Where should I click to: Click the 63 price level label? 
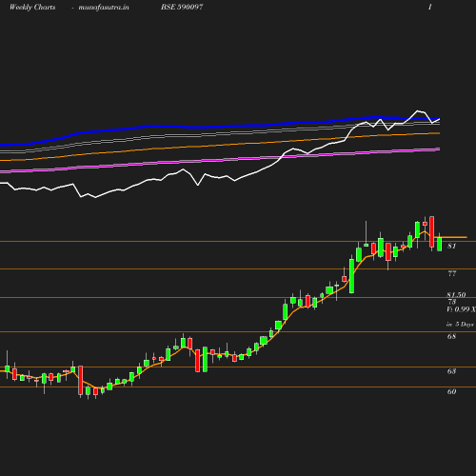click(451, 371)
